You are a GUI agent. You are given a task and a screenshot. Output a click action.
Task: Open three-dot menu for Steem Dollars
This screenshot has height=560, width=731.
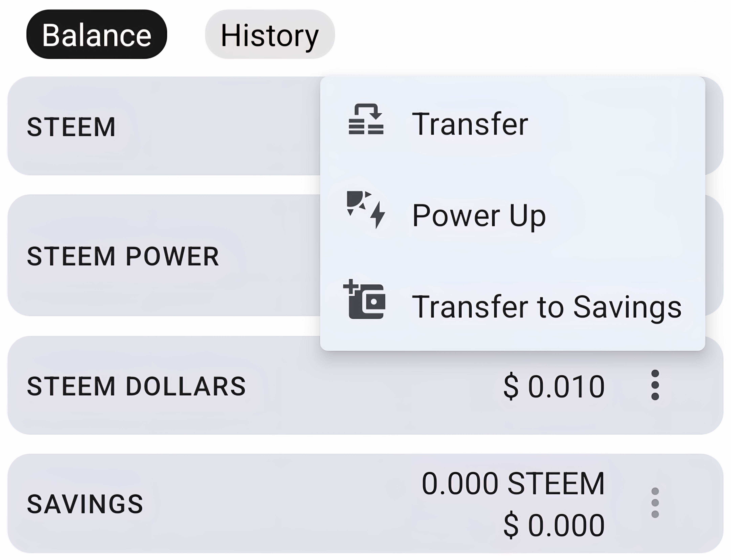tap(655, 385)
